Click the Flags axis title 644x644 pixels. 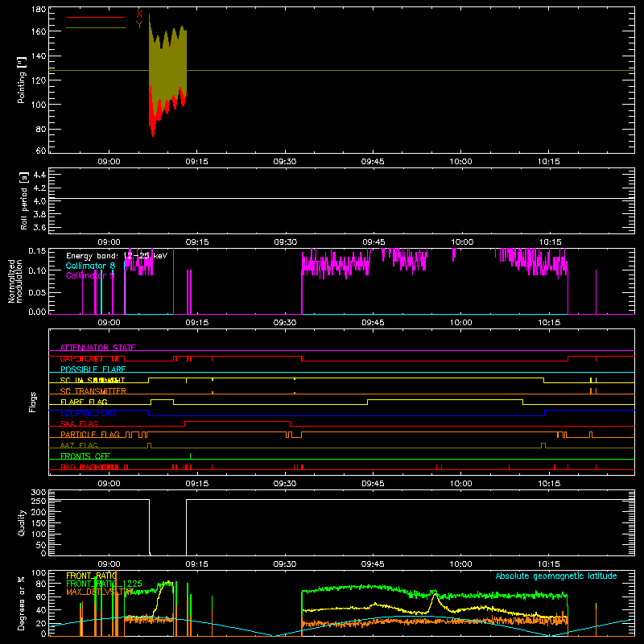pyautogui.click(x=33, y=402)
